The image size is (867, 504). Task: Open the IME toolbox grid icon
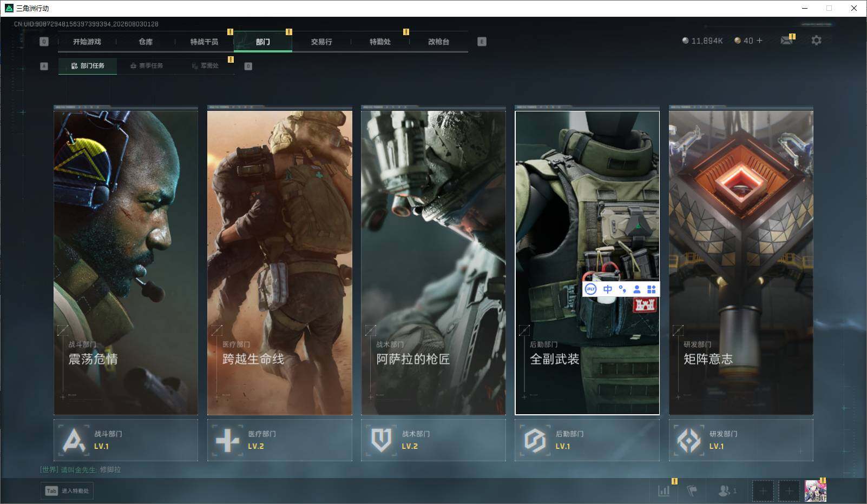click(x=652, y=289)
